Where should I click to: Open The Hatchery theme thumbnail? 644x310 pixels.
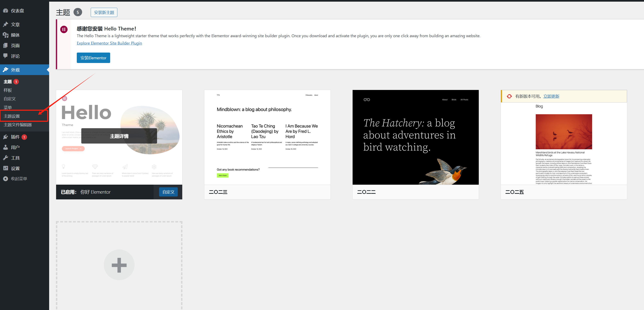coord(415,137)
